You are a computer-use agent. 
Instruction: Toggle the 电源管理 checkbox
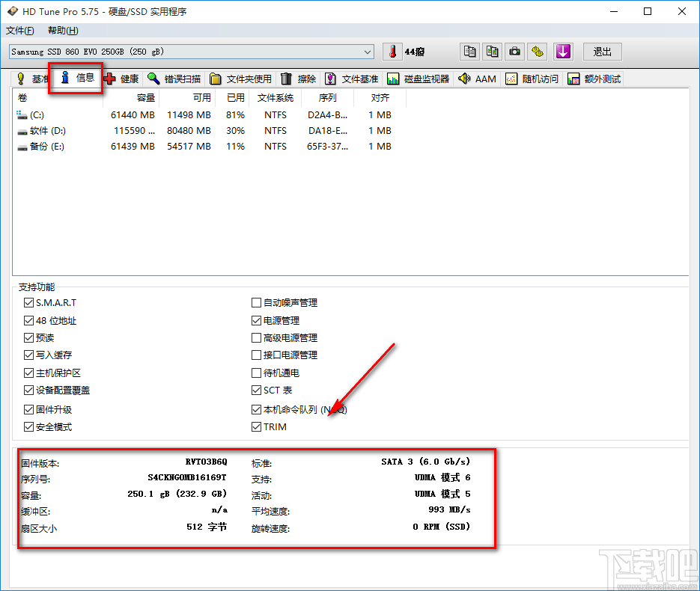pos(256,321)
